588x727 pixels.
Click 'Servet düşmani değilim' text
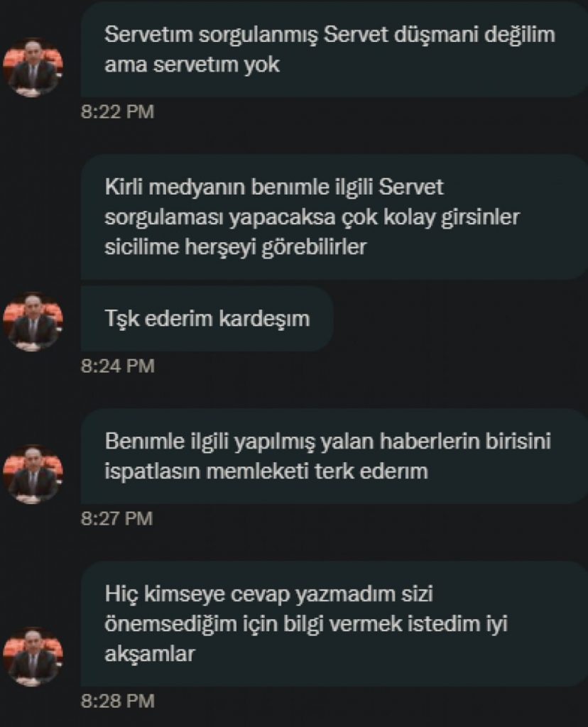[439, 35]
